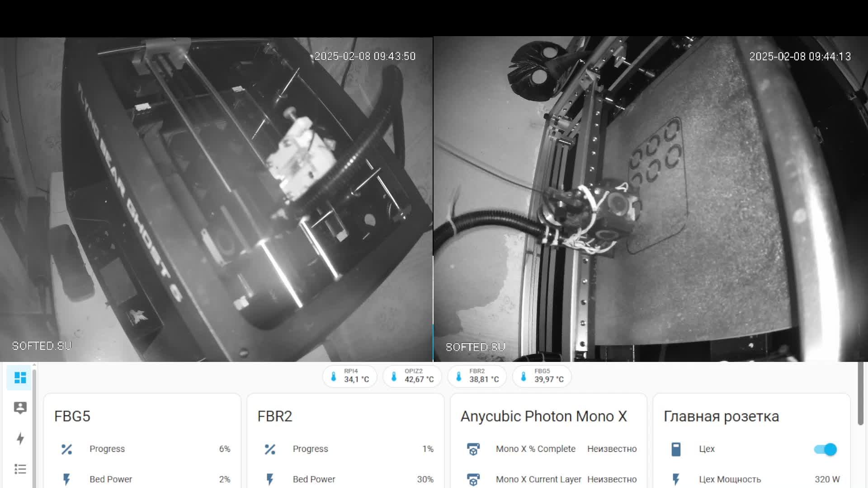
Task: Toggle the Цех socket switch off
Action: [826, 449]
